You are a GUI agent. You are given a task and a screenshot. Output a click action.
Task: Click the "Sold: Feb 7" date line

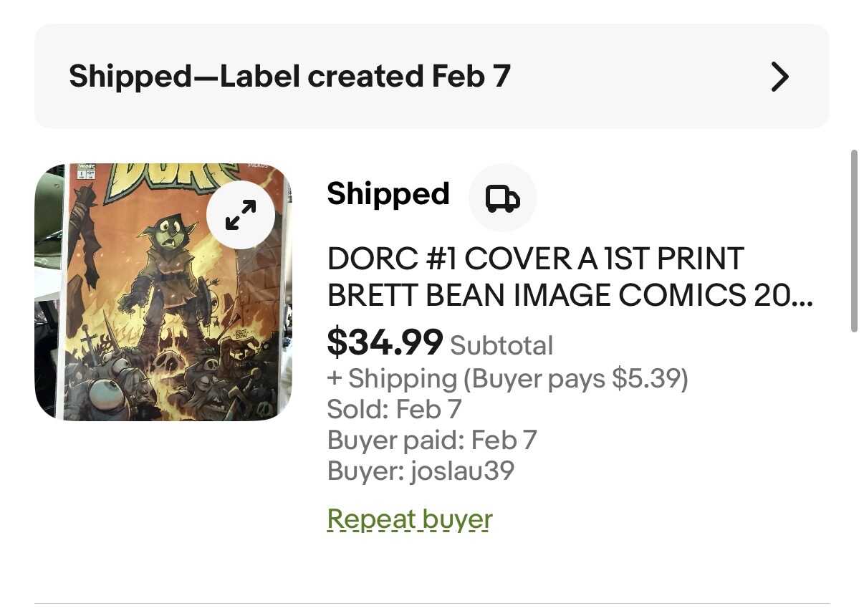[394, 409]
